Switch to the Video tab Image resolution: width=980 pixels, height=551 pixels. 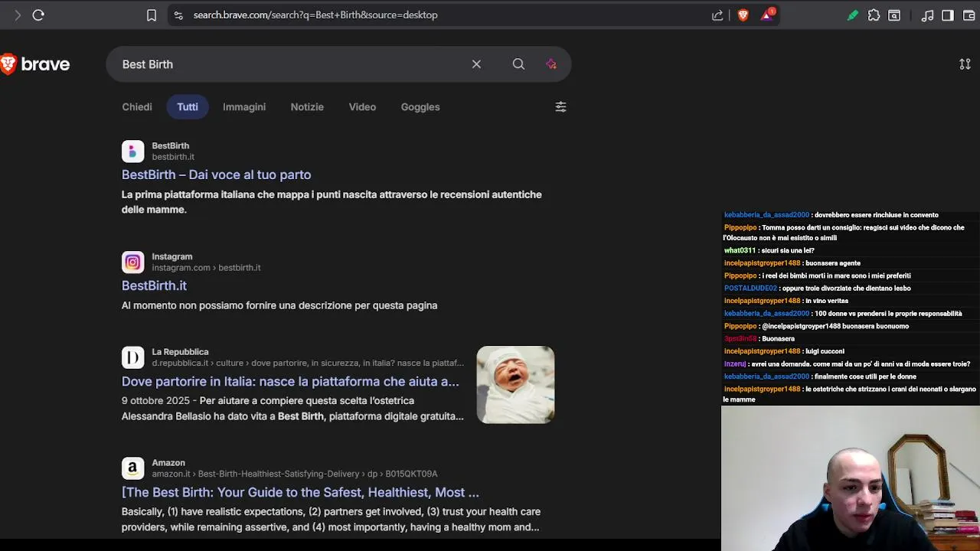coord(362,107)
